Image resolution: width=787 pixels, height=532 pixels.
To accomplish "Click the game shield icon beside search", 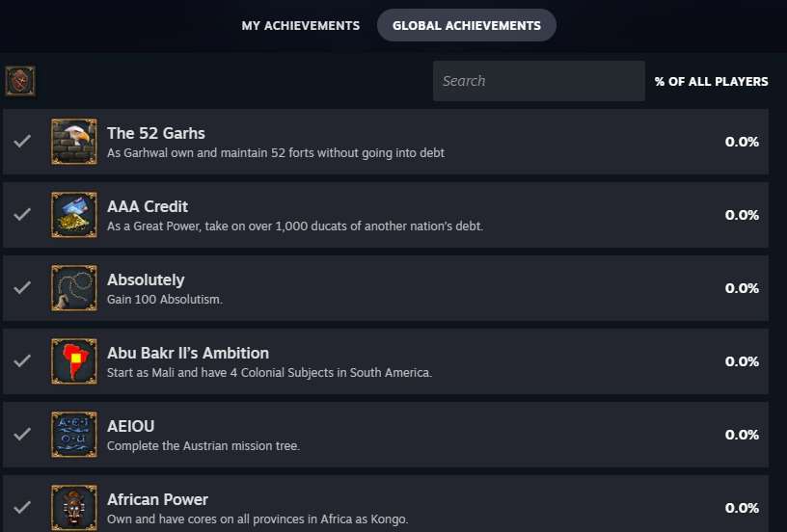I will tap(20, 81).
